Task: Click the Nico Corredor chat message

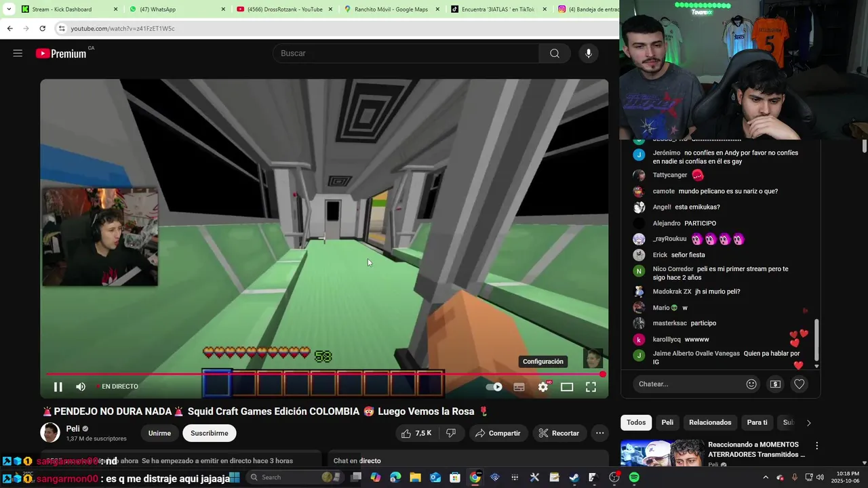Action: pos(720,273)
